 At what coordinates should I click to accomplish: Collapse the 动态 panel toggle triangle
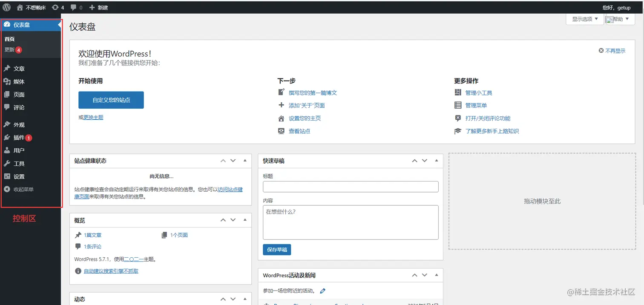coord(245,299)
